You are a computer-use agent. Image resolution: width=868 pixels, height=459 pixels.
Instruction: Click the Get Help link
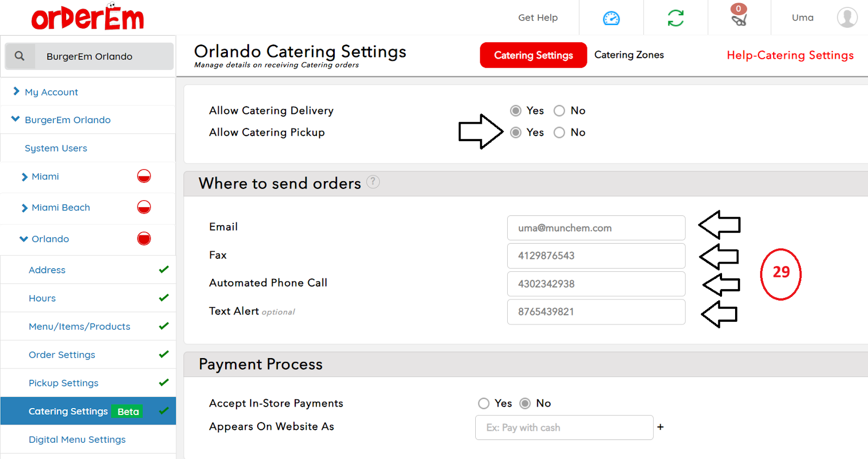[x=538, y=18]
